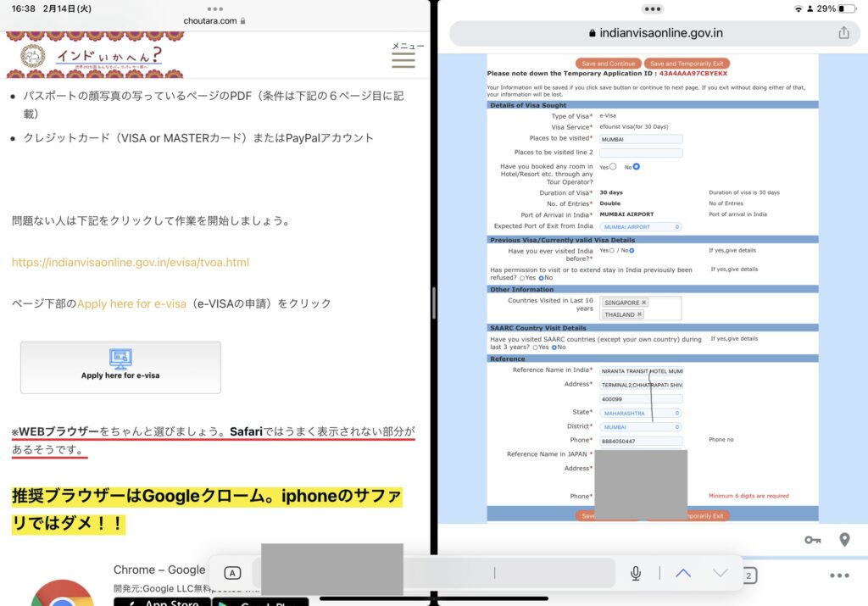Tap the share icon in address bar

[843, 32]
